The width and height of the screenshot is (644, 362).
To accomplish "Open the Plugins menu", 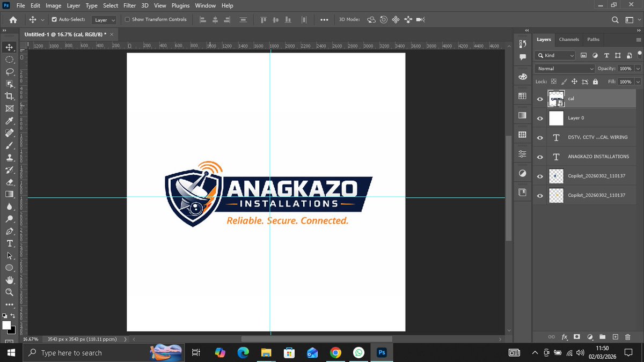I will click(180, 5).
